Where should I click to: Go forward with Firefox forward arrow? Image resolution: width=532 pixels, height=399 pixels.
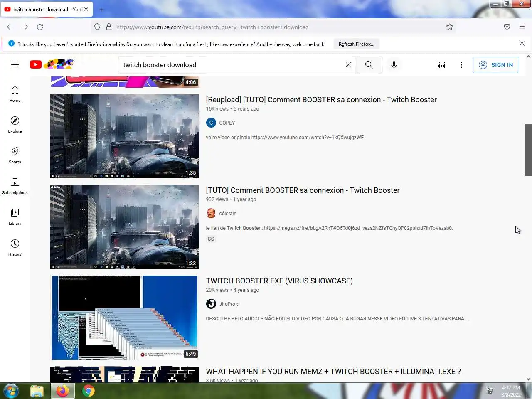pos(25,27)
